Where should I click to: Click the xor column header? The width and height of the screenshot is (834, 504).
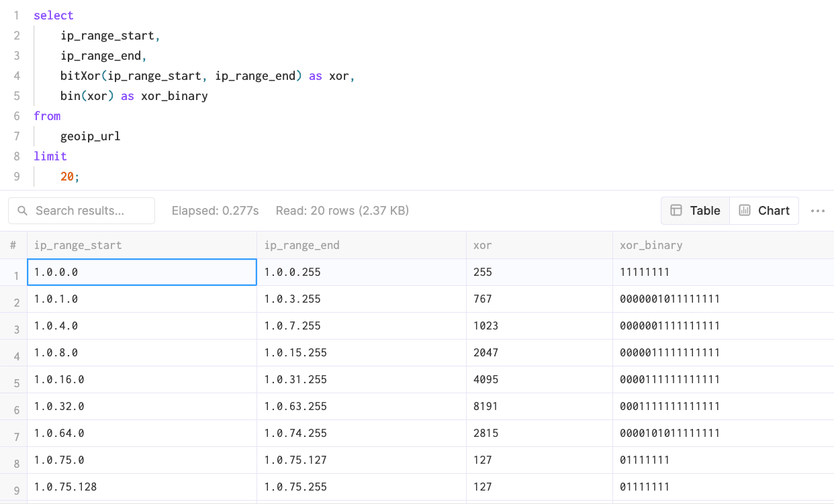coord(482,245)
